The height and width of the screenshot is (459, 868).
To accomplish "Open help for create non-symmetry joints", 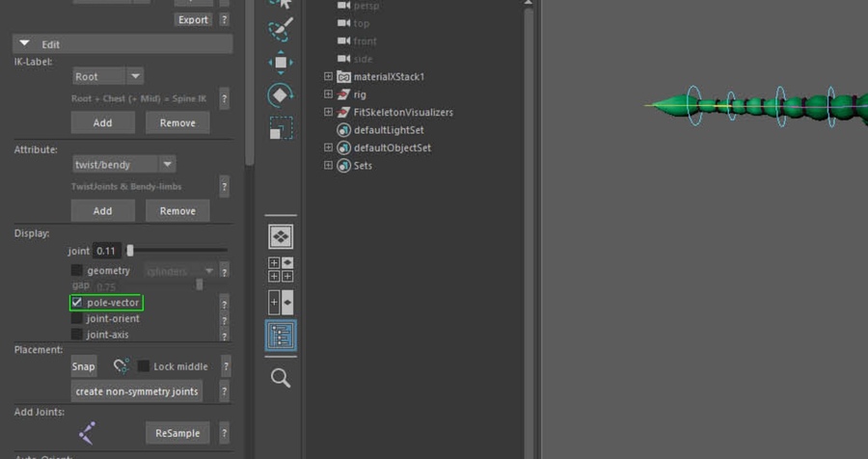I will point(224,391).
